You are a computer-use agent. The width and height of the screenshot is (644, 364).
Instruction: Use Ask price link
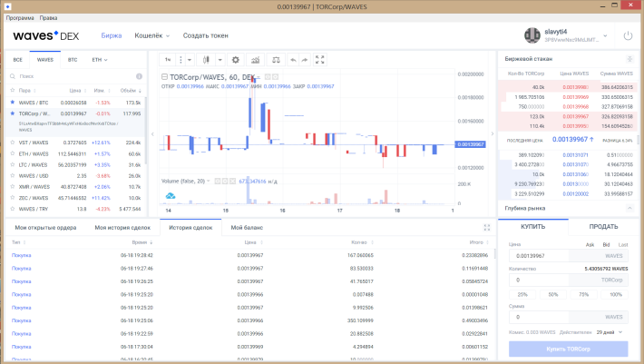coord(590,244)
